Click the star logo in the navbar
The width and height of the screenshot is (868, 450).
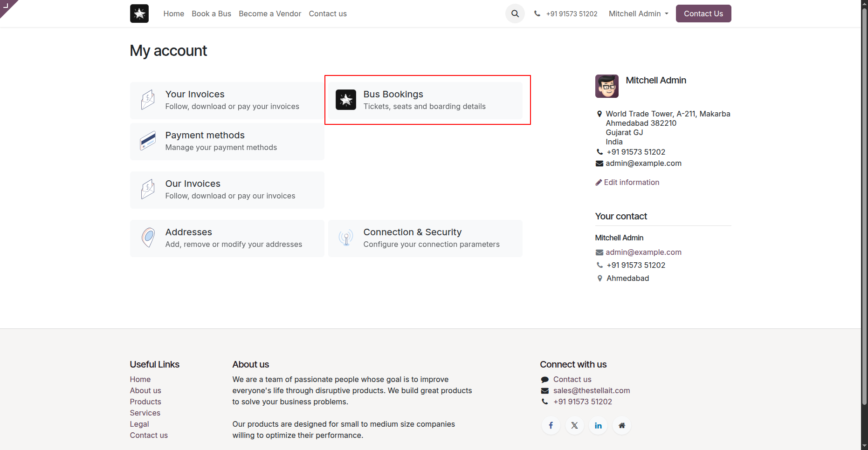(x=139, y=14)
